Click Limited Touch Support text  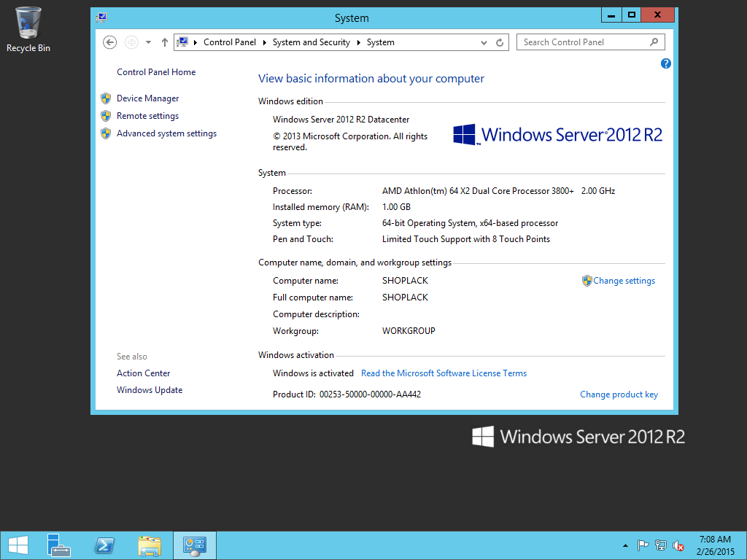coord(466,239)
